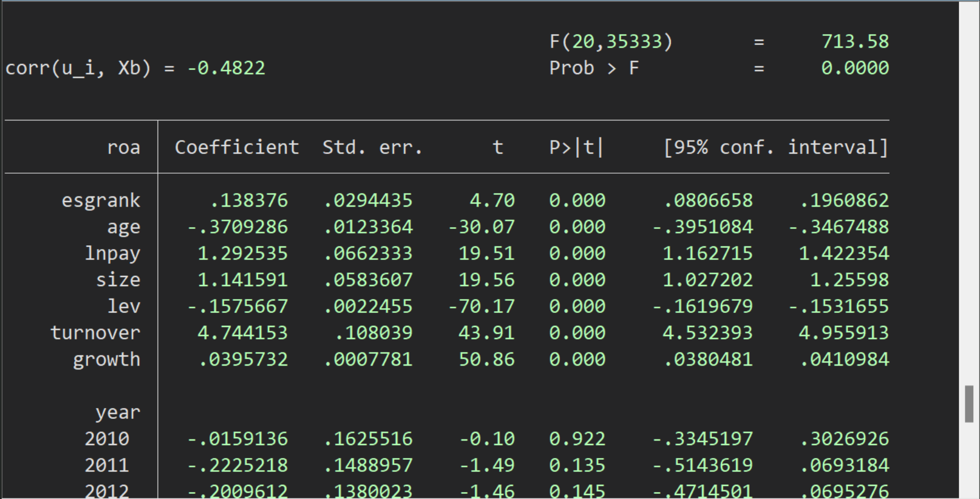The height and width of the screenshot is (499, 980).
Task: Click the year factor variable label
Action: (117, 412)
